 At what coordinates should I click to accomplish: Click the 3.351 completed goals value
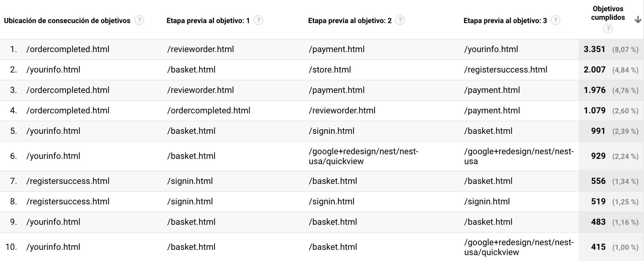(594, 49)
